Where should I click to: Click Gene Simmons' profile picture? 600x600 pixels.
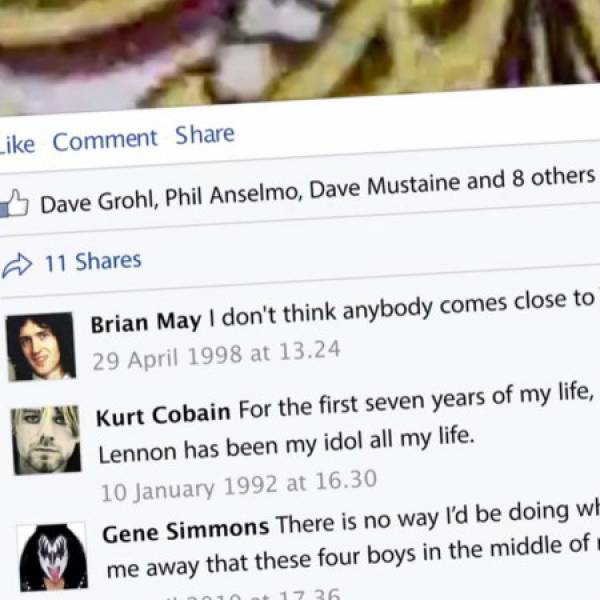click(53, 557)
